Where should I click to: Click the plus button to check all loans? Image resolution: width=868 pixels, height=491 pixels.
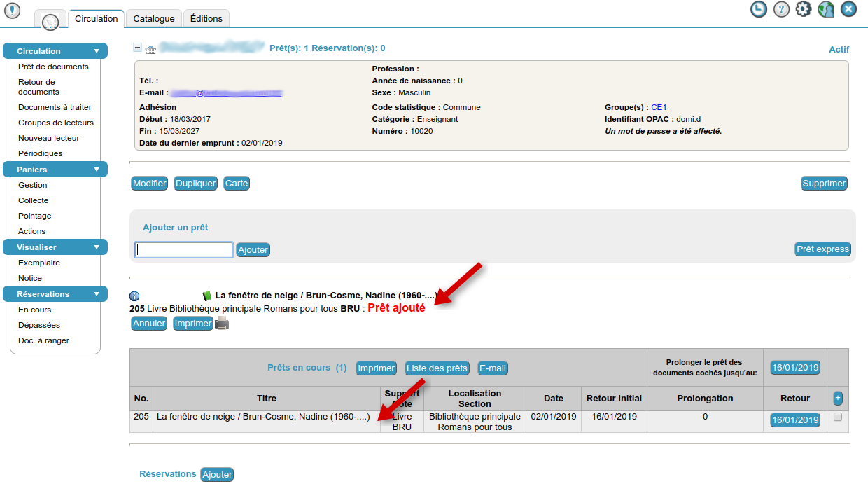(838, 398)
